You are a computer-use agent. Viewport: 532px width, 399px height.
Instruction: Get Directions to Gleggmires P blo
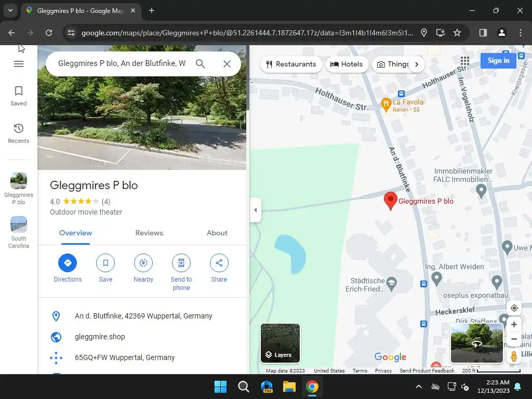68,268
